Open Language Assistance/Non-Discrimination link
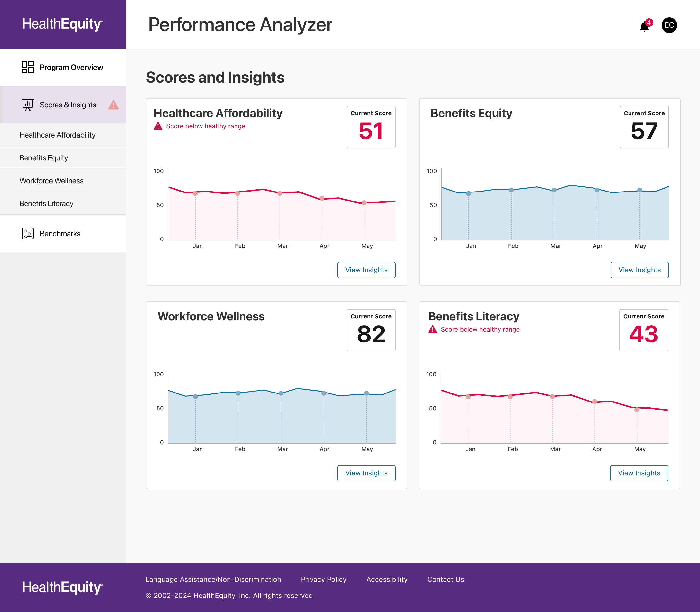 tap(213, 580)
